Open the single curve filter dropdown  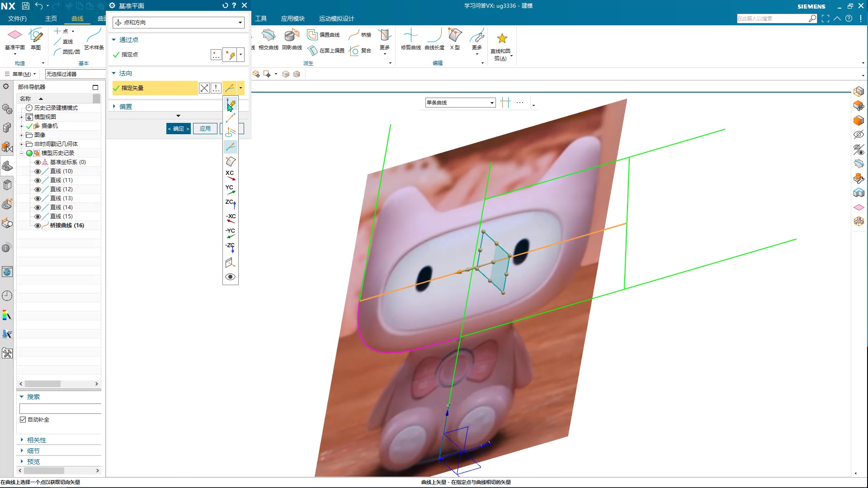coord(460,103)
